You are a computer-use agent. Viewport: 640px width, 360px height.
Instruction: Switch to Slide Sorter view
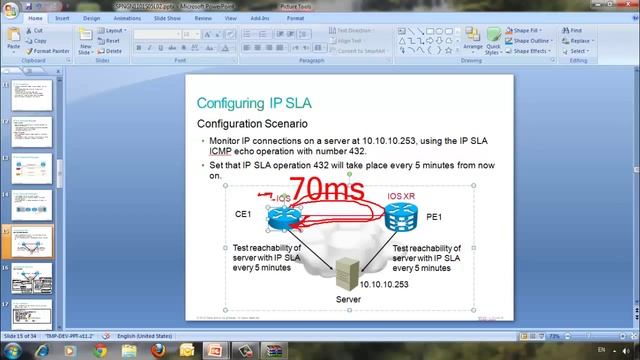(x=533, y=336)
